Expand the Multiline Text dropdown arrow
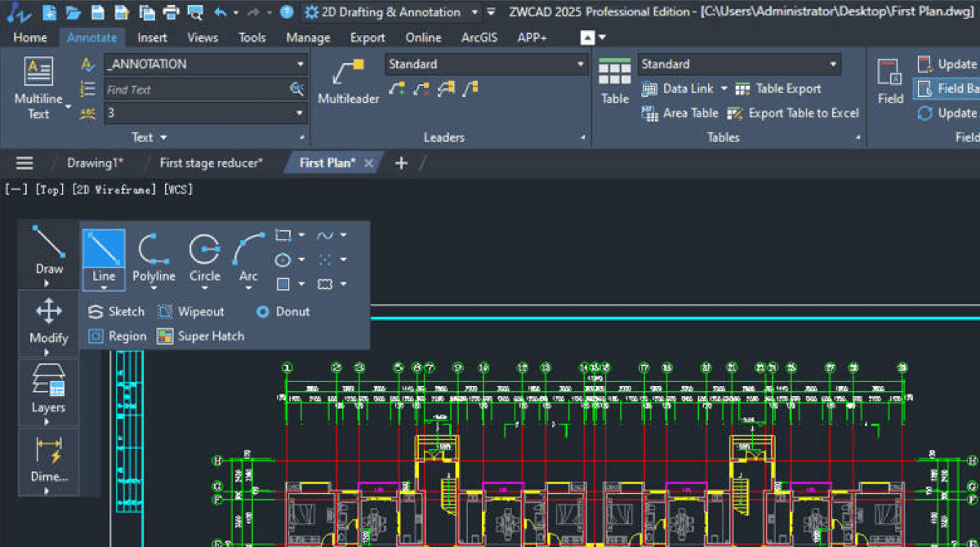The height and width of the screenshot is (547, 980). coord(69,106)
